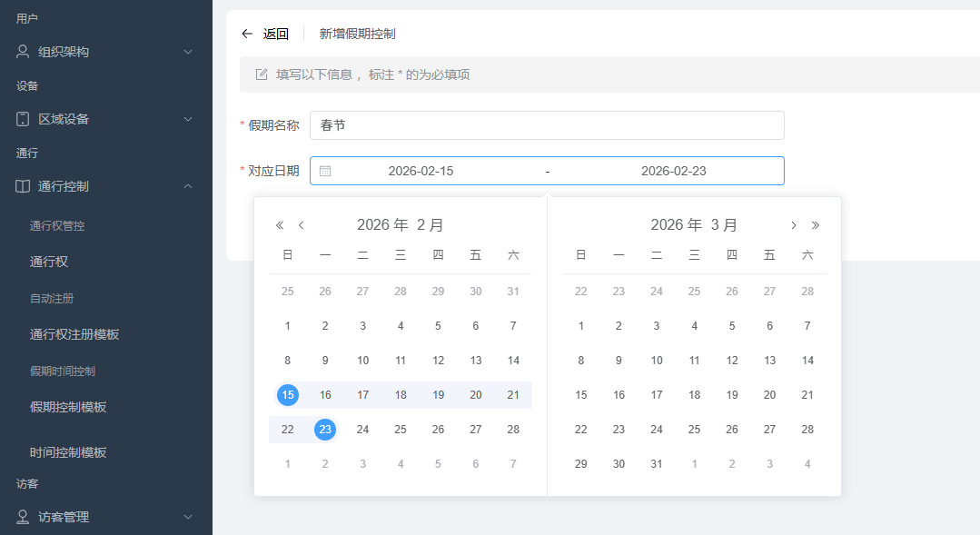Click the calendar icon in date field
Screen dimensions: 980x535
[325, 171]
